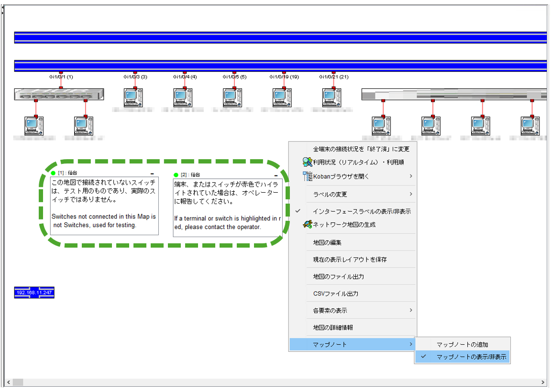
Task: Open 地図の詳細情報
Action: [353, 327]
